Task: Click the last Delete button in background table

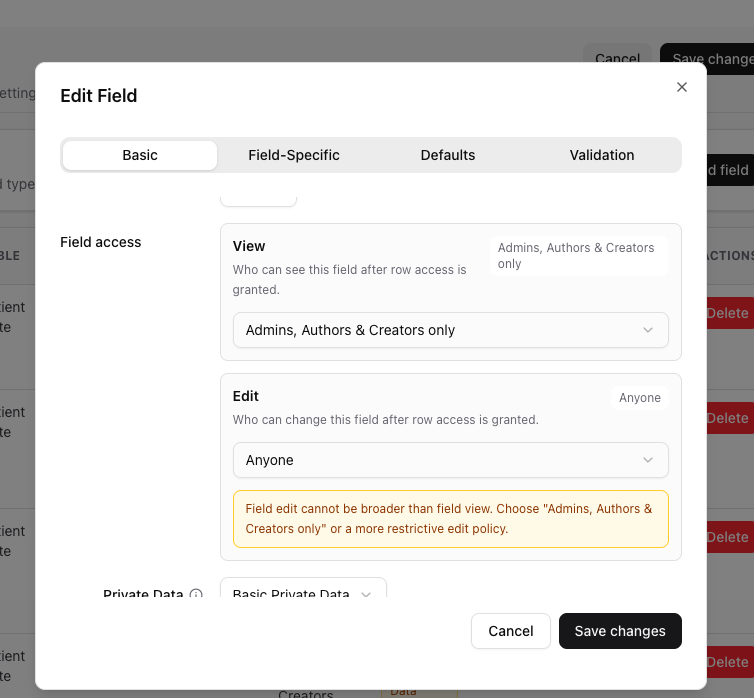Action: click(730, 662)
